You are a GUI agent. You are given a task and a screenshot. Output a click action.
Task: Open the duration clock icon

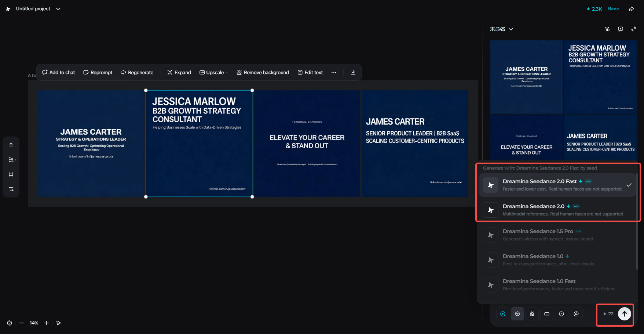561,314
